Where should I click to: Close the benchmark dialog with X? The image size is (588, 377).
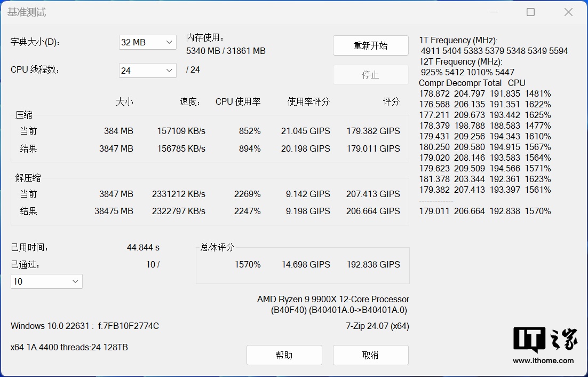point(568,12)
